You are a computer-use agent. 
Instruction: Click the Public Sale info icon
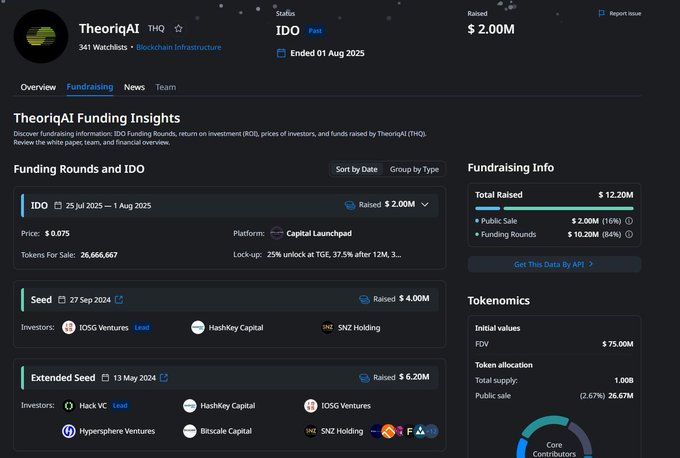[x=629, y=221]
